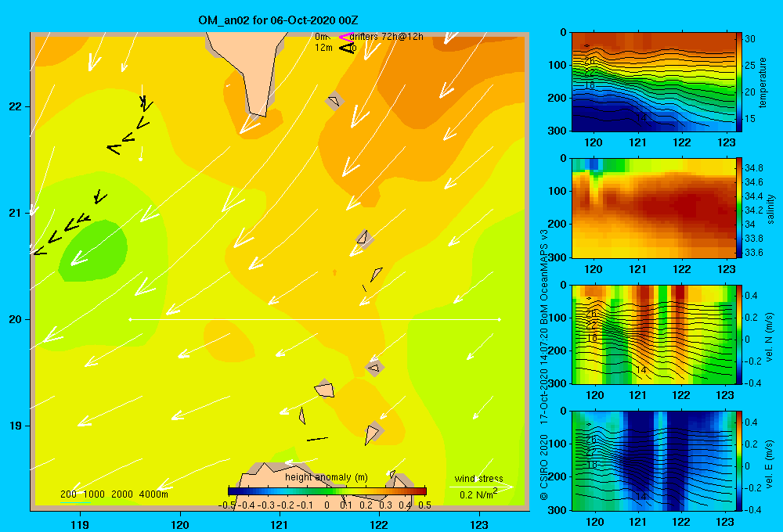Click latitude label 20 on main map

pos(15,319)
